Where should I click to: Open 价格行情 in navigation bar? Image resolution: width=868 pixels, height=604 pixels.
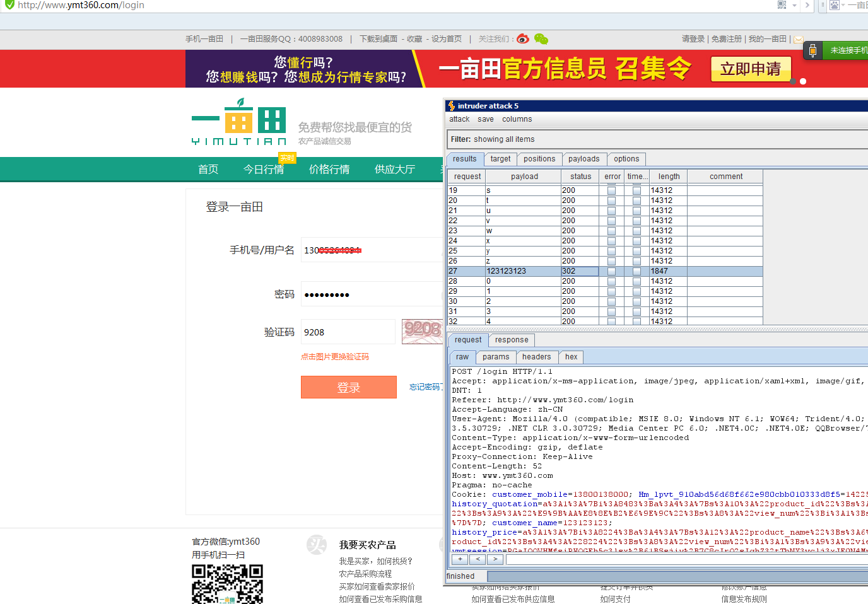[x=329, y=169]
